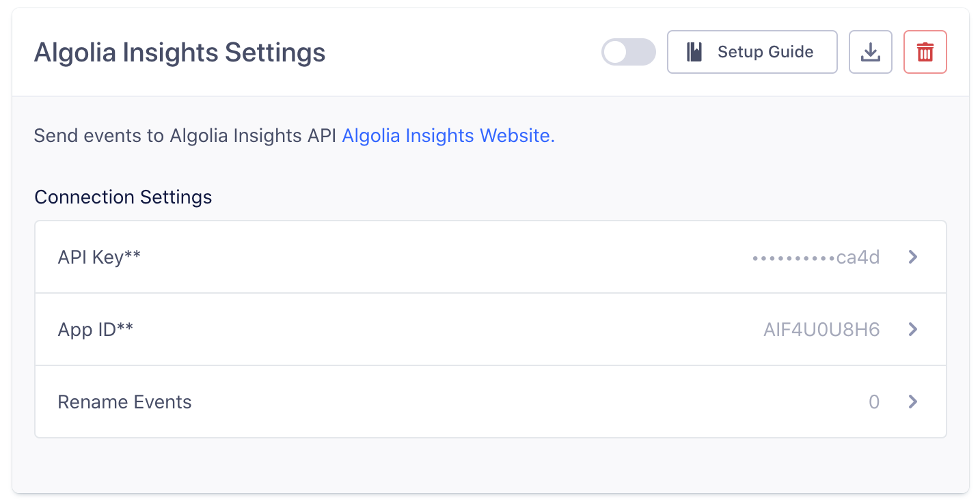Expand the API Key row chevron

(x=912, y=257)
